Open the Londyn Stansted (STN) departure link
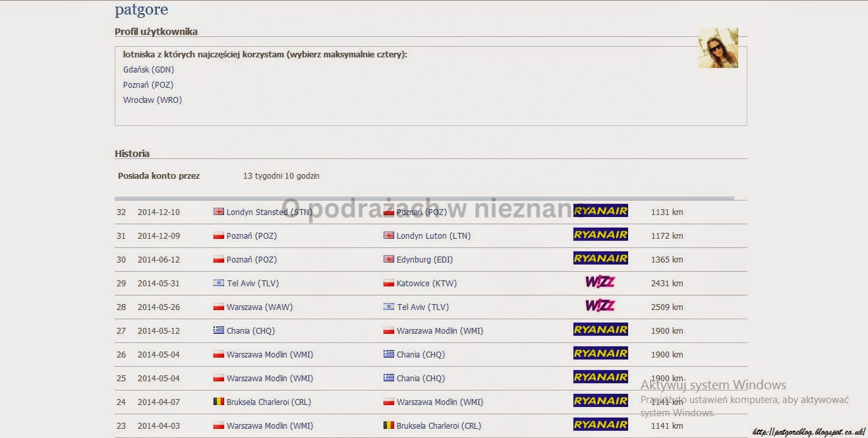 click(x=269, y=212)
